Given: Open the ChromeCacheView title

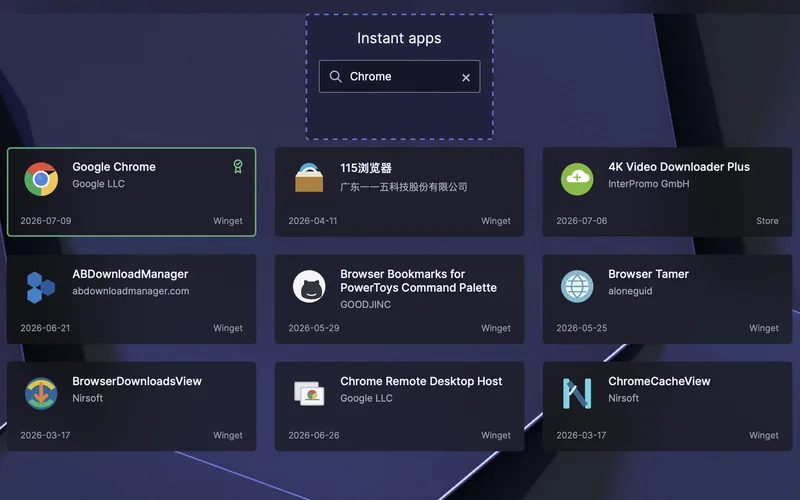Looking at the screenshot, I should coord(659,381).
